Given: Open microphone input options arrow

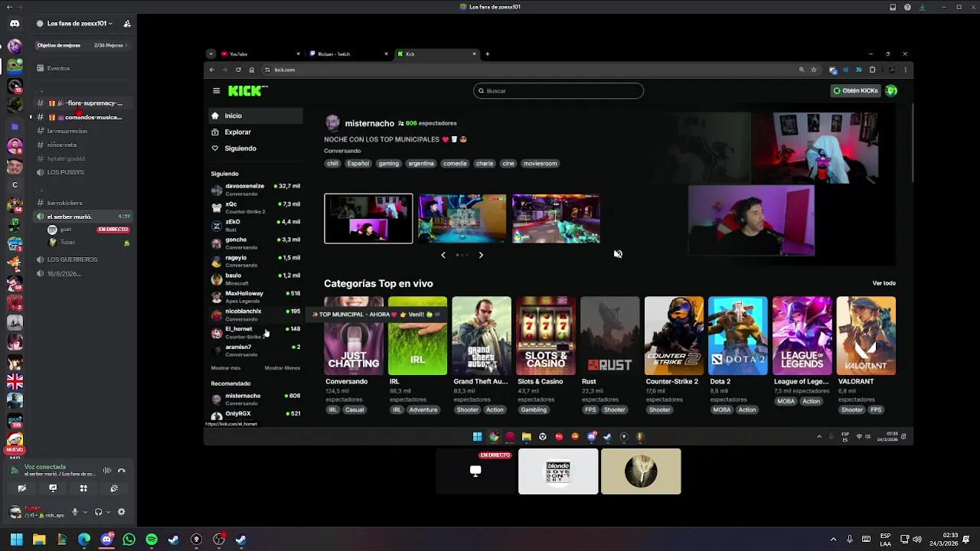Looking at the screenshot, I should (85, 512).
